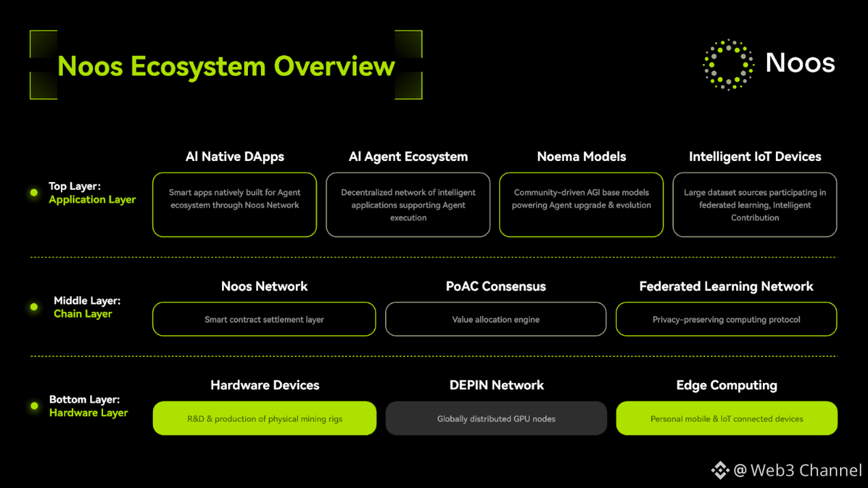Click the green dot beside Top Layer
Image resolution: width=868 pixels, height=488 pixels.
(33, 193)
